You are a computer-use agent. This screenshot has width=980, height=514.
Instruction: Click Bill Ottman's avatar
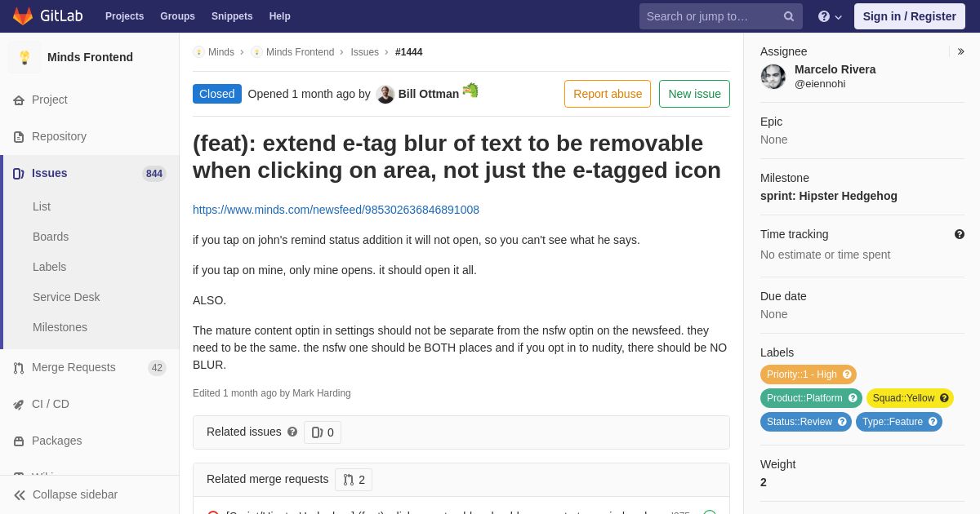385,95
